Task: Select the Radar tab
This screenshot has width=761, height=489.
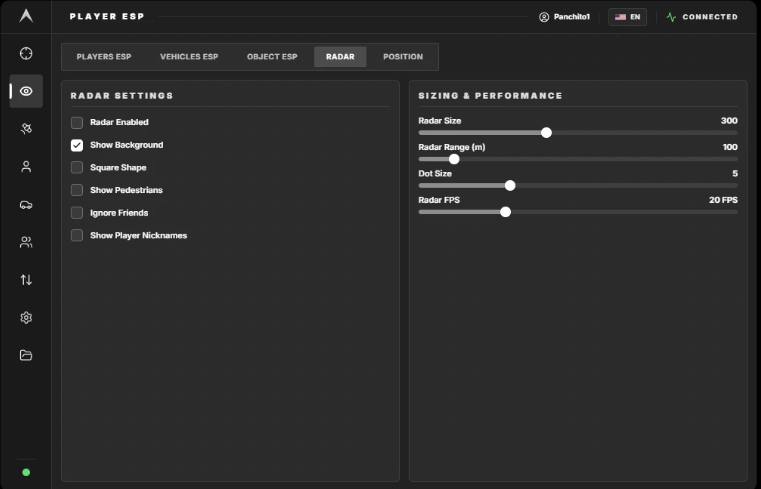Action: [340, 57]
